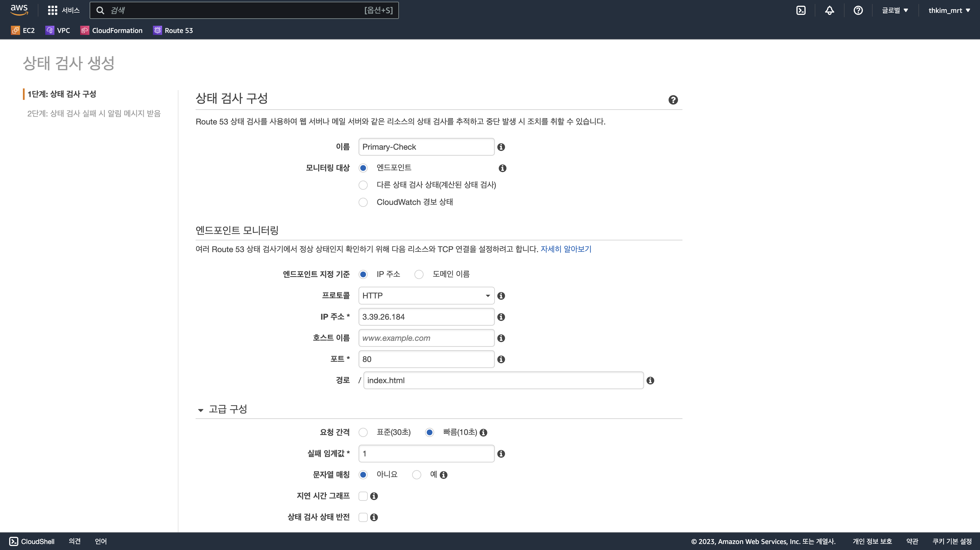Screen dimensions: 980x550
Task: Enable the 지연 시간 그래프 checkbox
Action: click(363, 496)
